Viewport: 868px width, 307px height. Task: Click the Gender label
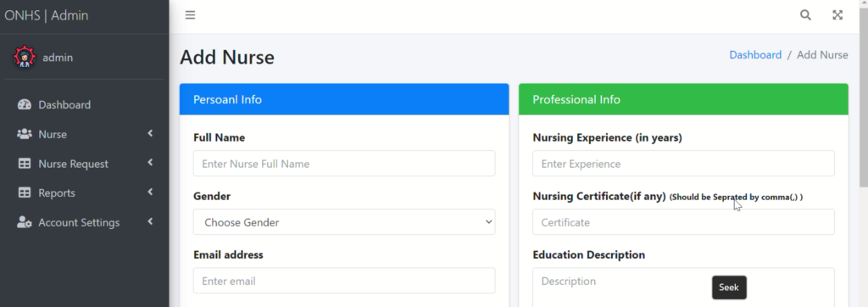click(x=212, y=196)
